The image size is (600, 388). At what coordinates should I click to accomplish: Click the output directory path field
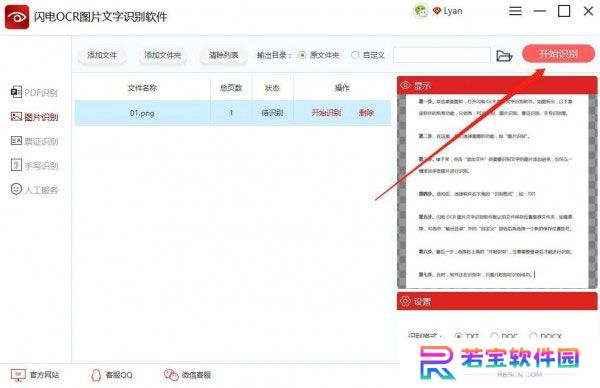[442, 55]
